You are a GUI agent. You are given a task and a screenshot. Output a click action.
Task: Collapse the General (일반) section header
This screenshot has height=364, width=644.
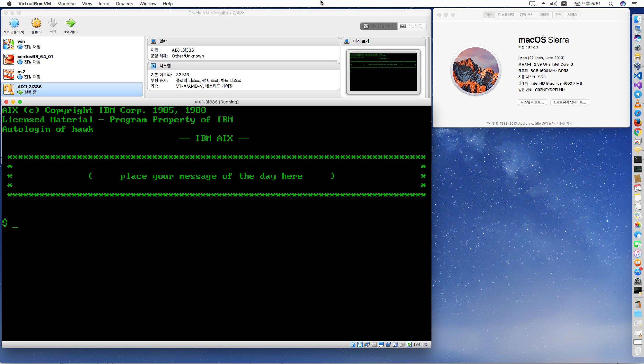163,41
